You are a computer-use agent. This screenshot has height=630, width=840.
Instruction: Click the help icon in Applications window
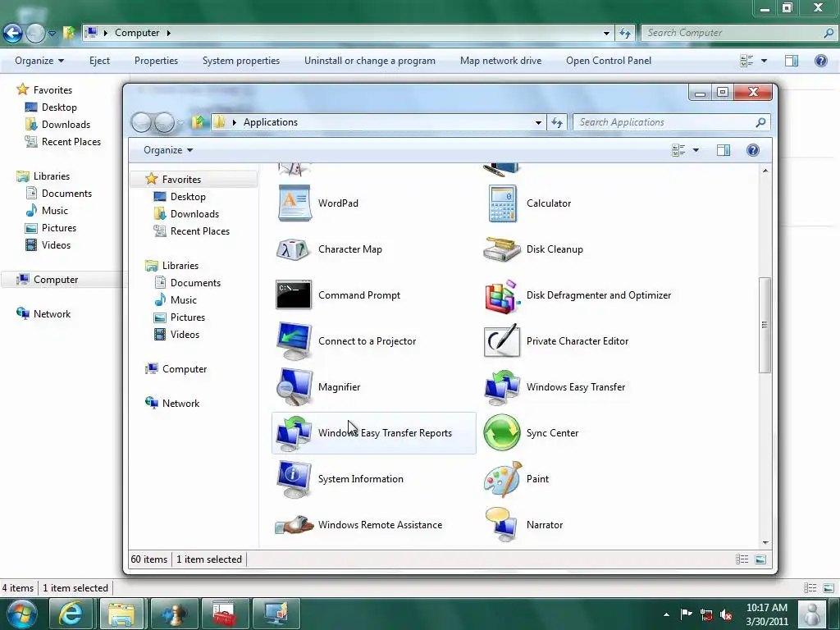753,150
